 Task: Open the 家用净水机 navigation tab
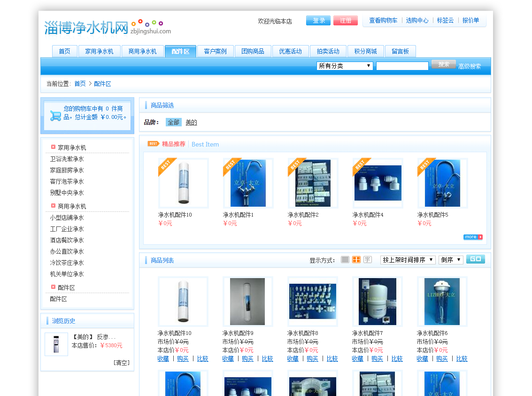point(100,51)
